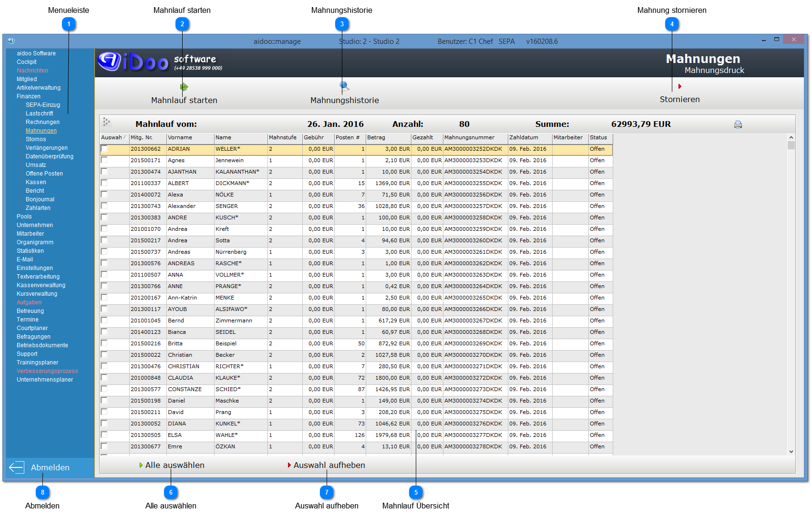The width and height of the screenshot is (812, 518).
Task: Open the Rechnungen submenu entry
Action: pos(42,122)
